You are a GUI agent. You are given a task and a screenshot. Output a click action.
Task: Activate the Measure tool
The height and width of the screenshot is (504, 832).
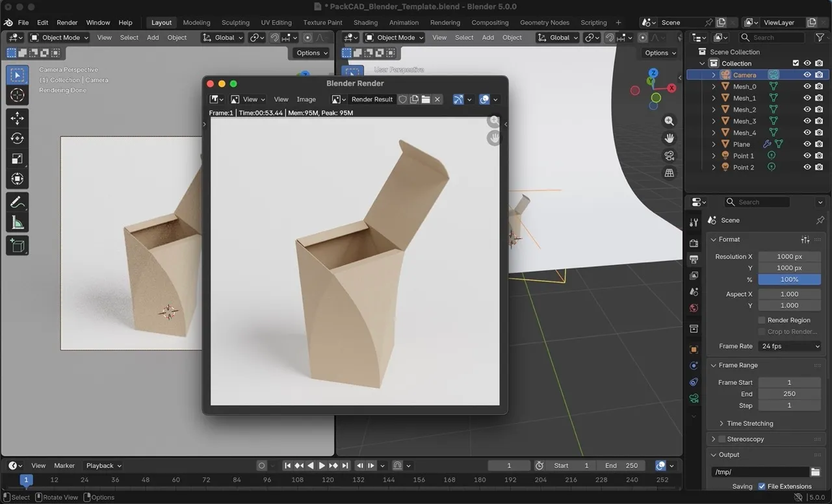point(18,223)
